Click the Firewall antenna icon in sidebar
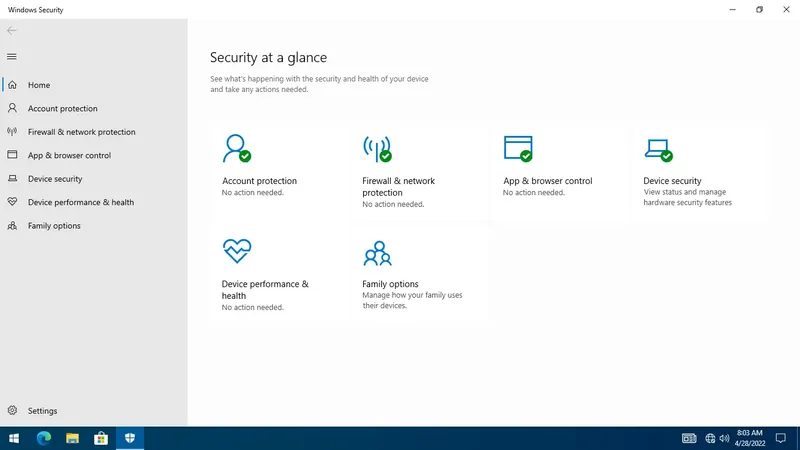 point(12,132)
